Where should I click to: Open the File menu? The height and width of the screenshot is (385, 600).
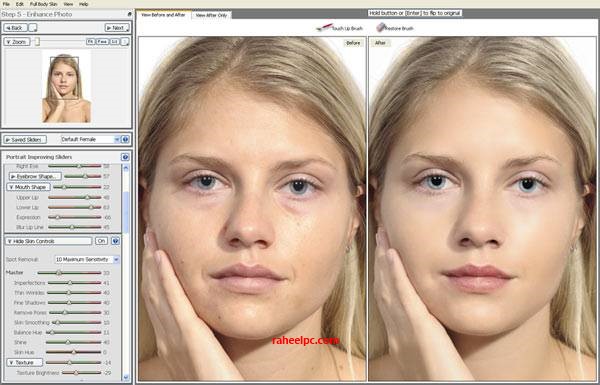(6, 4)
